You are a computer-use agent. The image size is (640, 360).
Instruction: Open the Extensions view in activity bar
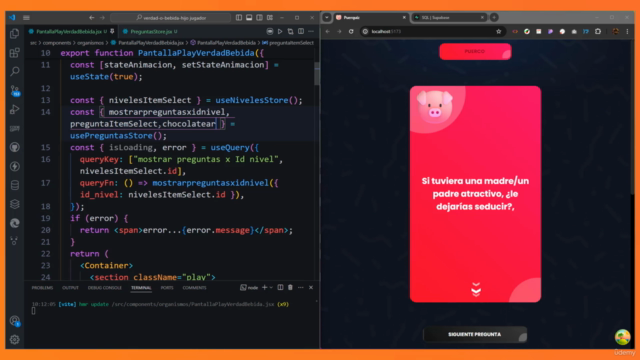tap(15, 52)
